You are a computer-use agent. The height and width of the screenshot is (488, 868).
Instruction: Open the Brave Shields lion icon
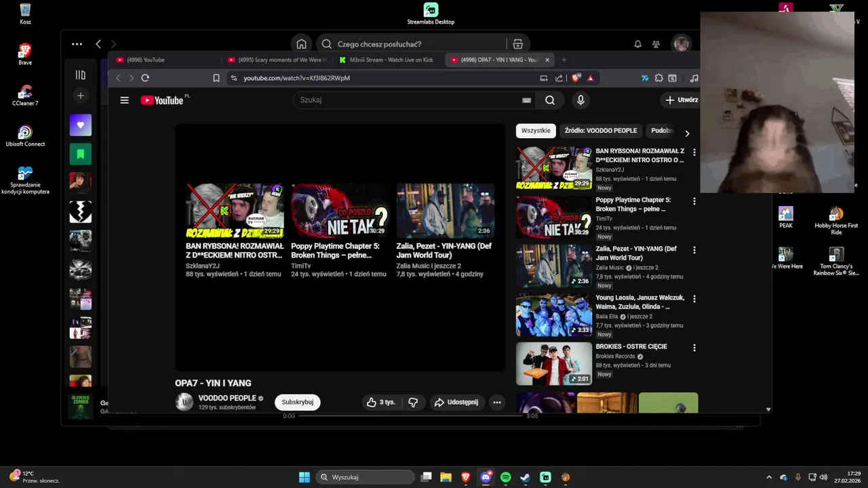coord(576,78)
